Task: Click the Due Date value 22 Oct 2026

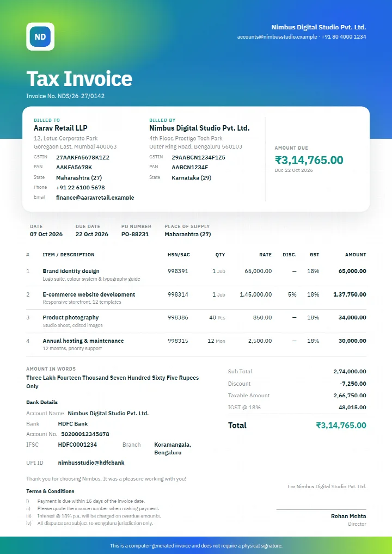Action: pyautogui.click(x=92, y=234)
